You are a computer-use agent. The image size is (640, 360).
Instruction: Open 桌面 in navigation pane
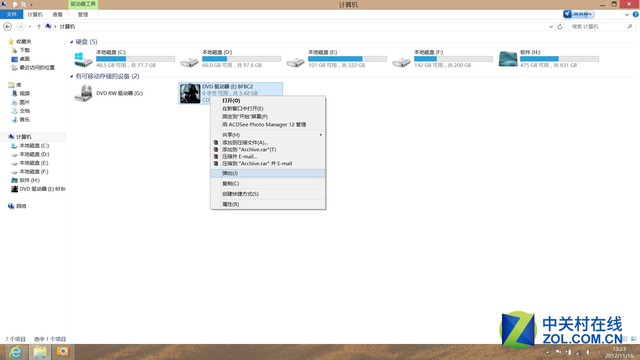pyautogui.click(x=24, y=59)
